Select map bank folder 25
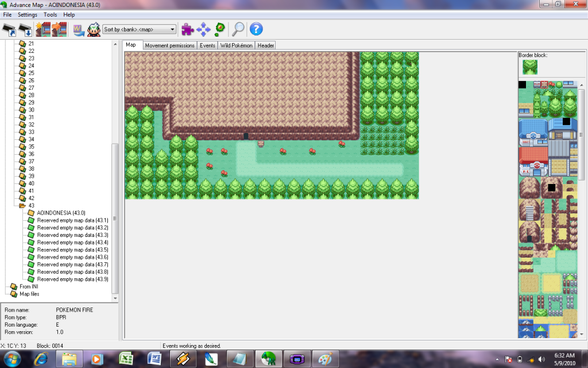The image size is (588, 368). 31,73
